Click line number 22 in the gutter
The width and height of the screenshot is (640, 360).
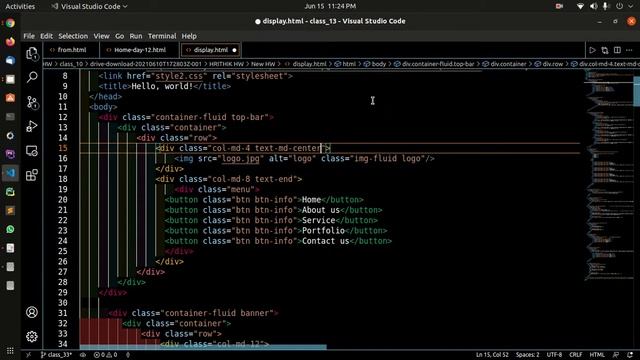62,220
